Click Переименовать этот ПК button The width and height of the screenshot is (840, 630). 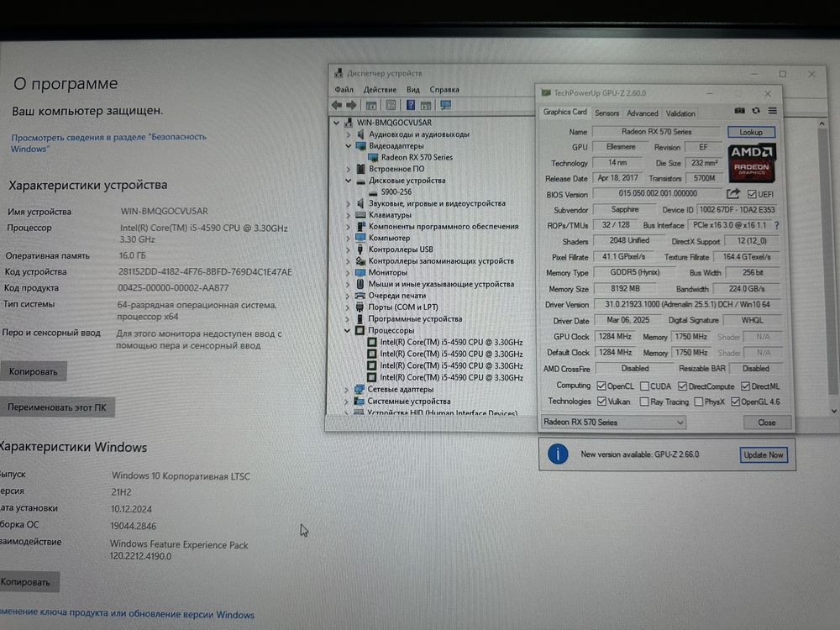click(x=57, y=407)
